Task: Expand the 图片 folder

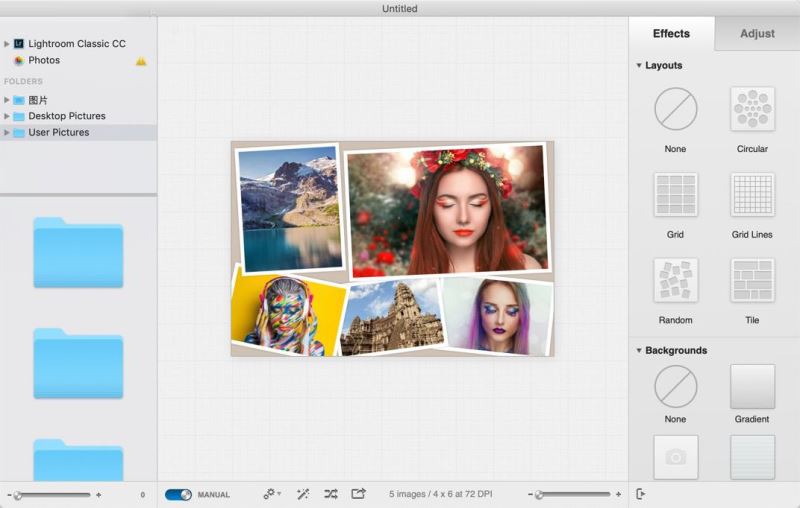Action: pyautogui.click(x=7, y=100)
